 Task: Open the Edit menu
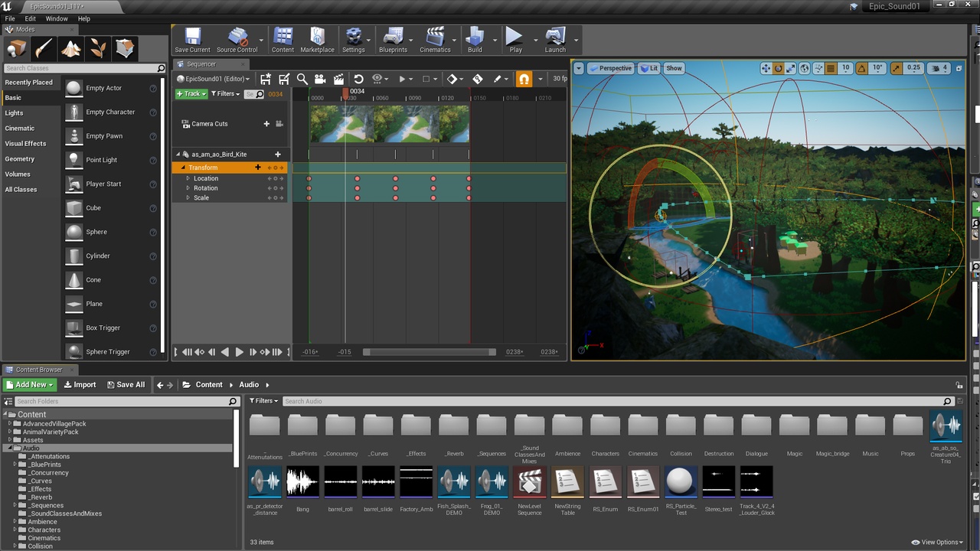pos(31,18)
